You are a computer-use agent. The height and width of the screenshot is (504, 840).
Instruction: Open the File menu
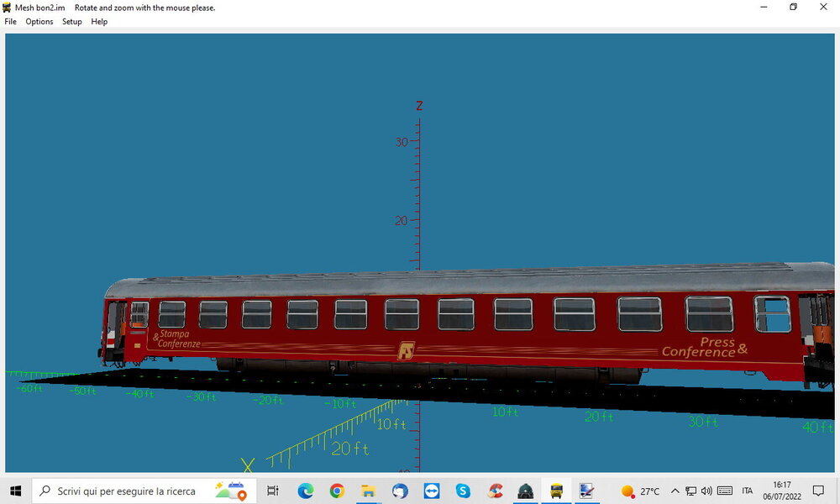click(10, 22)
